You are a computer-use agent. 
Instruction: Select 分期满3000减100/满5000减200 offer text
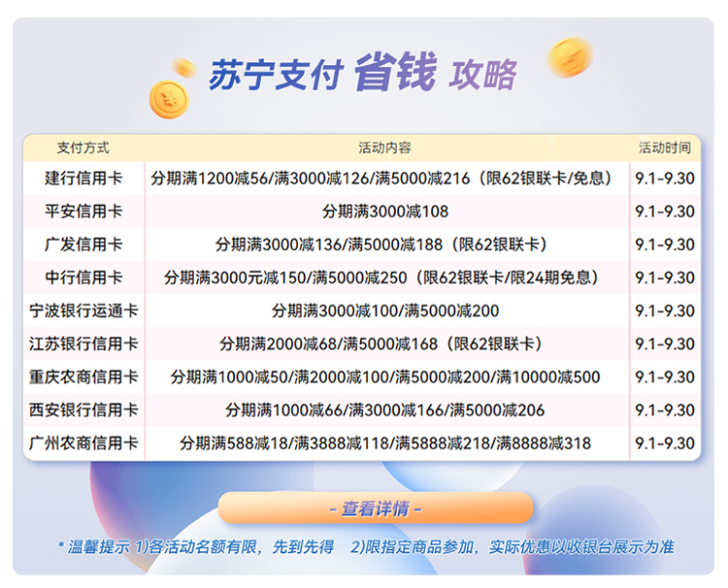pyautogui.click(x=385, y=310)
